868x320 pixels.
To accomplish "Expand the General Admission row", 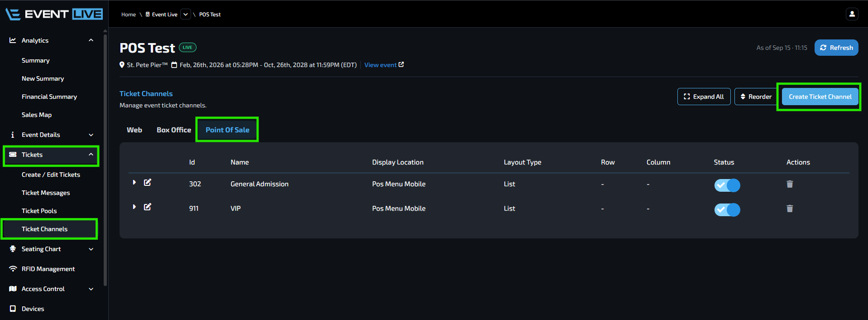I will tap(134, 182).
